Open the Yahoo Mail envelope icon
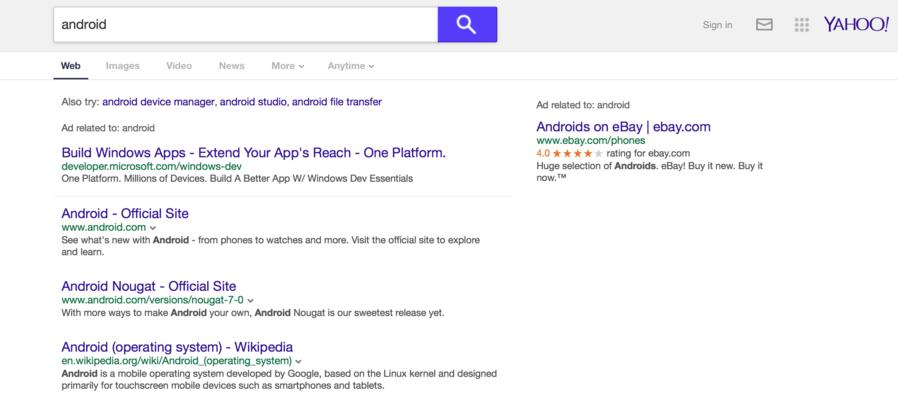The image size is (898, 400). pyautogui.click(x=764, y=25)
